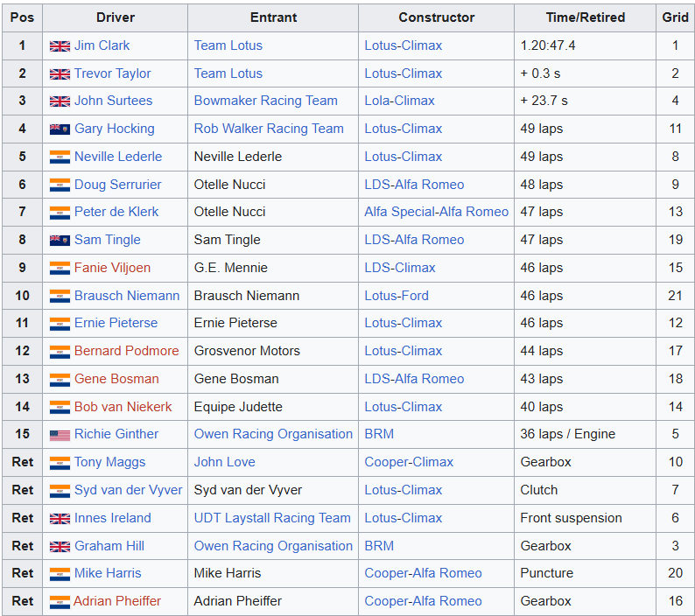Open the Lola-Climax constructor link
The image size is (695, 616).
tap(400, 101)
